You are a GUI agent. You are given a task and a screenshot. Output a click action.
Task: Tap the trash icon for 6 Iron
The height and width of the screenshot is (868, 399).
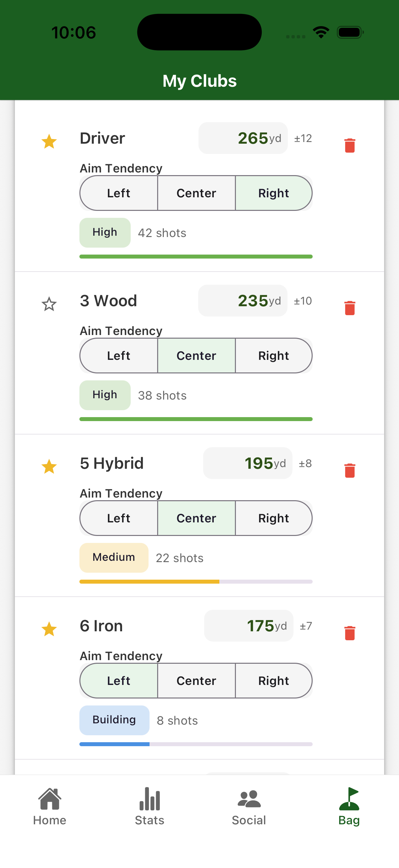(350, 633)
